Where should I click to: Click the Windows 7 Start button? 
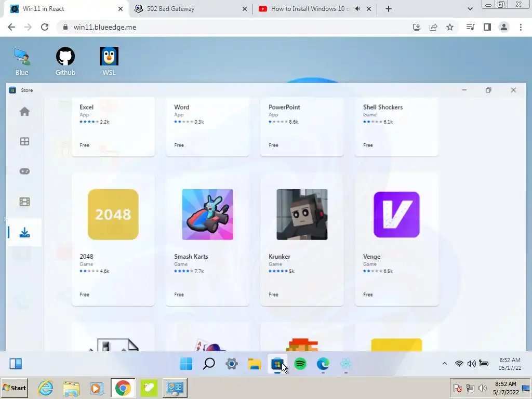[x=14, y=388]
